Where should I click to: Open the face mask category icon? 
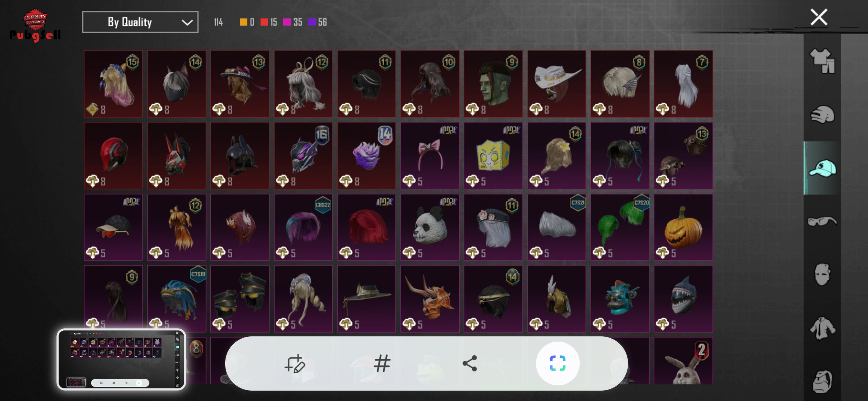point(822,275)
